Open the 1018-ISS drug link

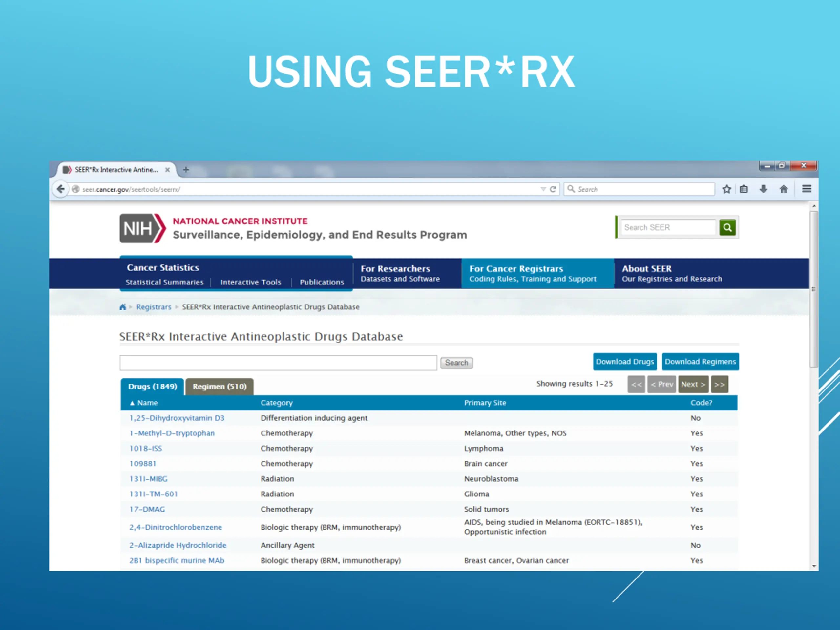coord(146,449)
